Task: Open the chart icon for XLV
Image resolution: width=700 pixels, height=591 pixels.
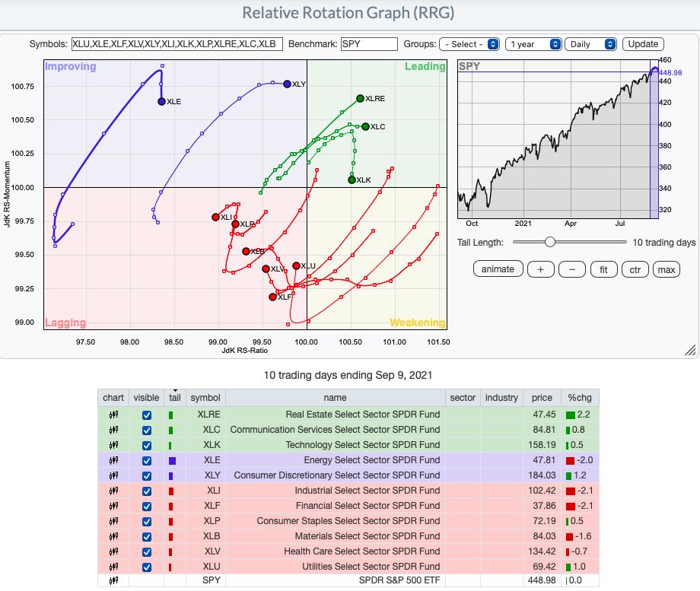Action: (113, 551)
